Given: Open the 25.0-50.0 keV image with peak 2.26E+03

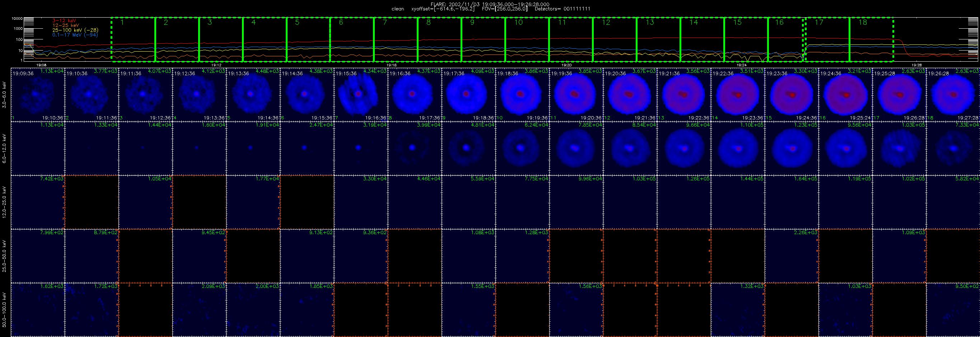Looking at the screenshot, I should coord(792,256).
